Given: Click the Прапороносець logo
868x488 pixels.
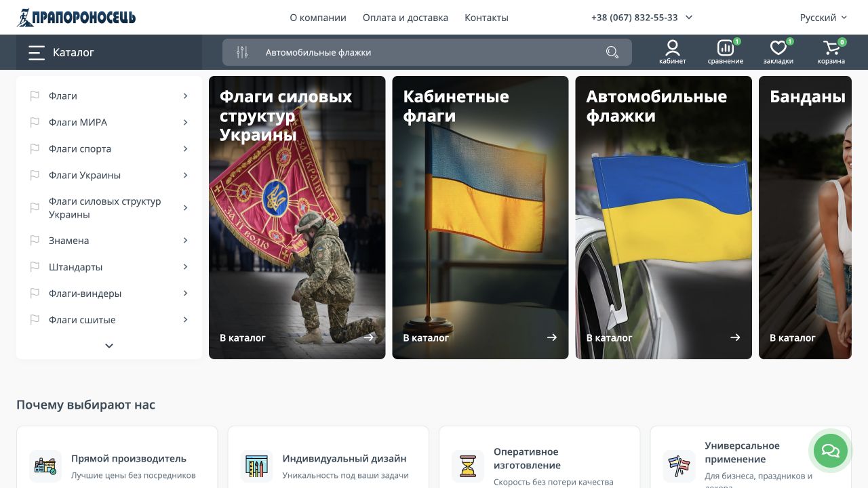Looking at the screenshot, I should [x=77, y=18].
